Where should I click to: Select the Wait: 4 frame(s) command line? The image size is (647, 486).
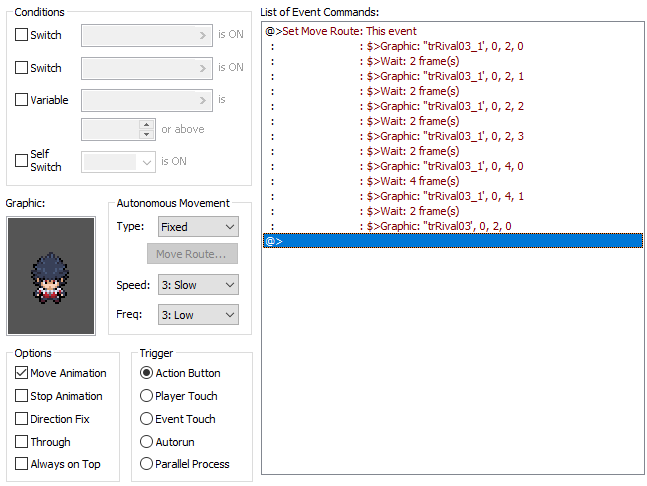coord(412,181)
